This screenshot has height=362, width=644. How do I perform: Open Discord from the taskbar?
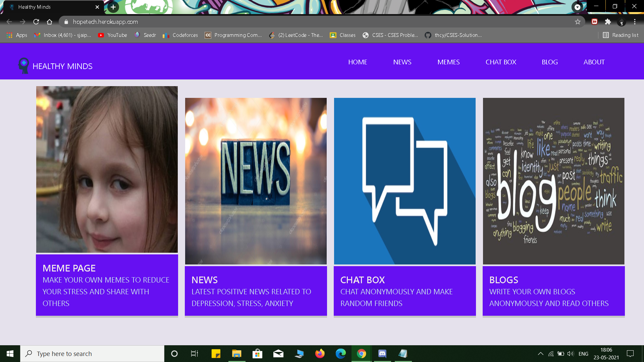tap(382, 354)
